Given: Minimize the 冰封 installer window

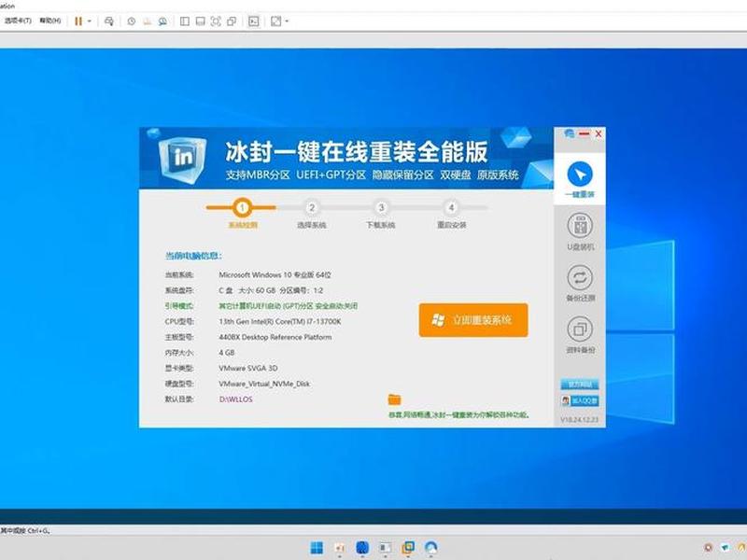Looking at the screenshot, I should (x=585, y=133).
